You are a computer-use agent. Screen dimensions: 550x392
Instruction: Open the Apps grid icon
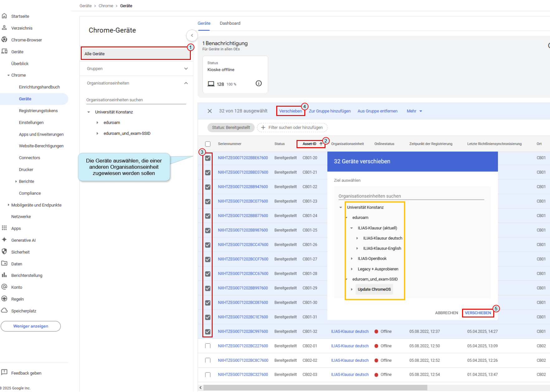(x=4, y=228)
